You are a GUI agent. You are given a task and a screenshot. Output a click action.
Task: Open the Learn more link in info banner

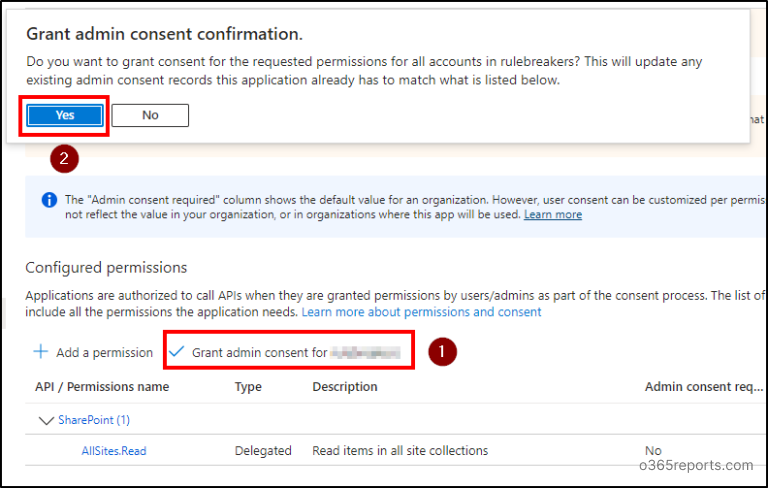coord(552,215)
